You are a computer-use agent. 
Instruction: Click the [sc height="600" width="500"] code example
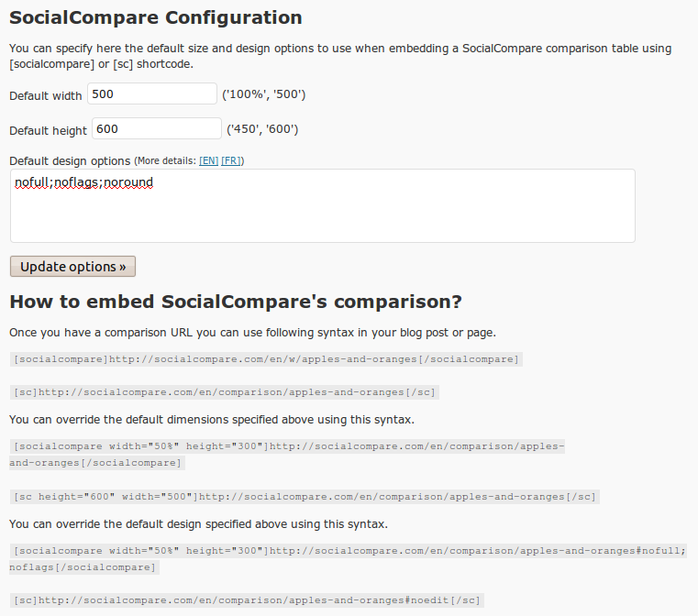305,497
